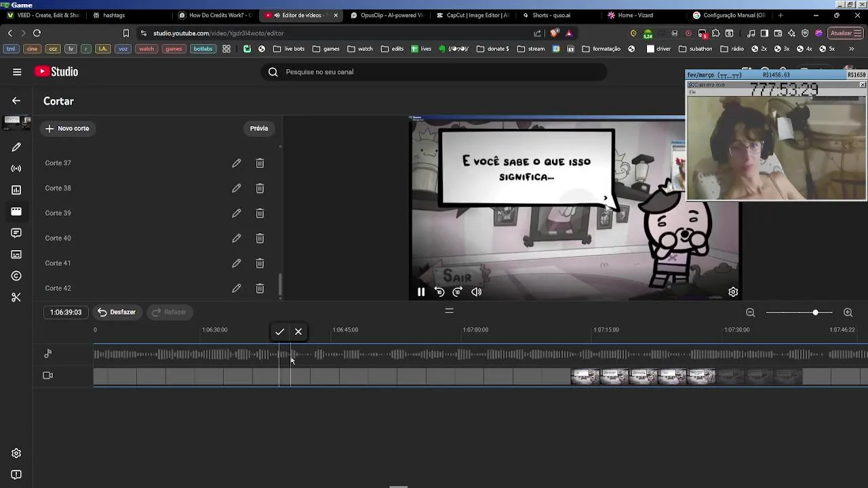Open the Clips scissors sidebar icon
This screenshot has width=868, height=488.
click(x=16, y=298)
